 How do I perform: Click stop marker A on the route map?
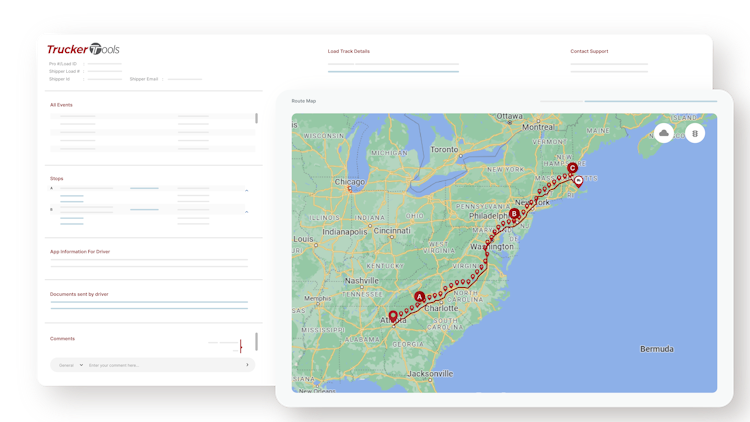[x=419, y=297]
